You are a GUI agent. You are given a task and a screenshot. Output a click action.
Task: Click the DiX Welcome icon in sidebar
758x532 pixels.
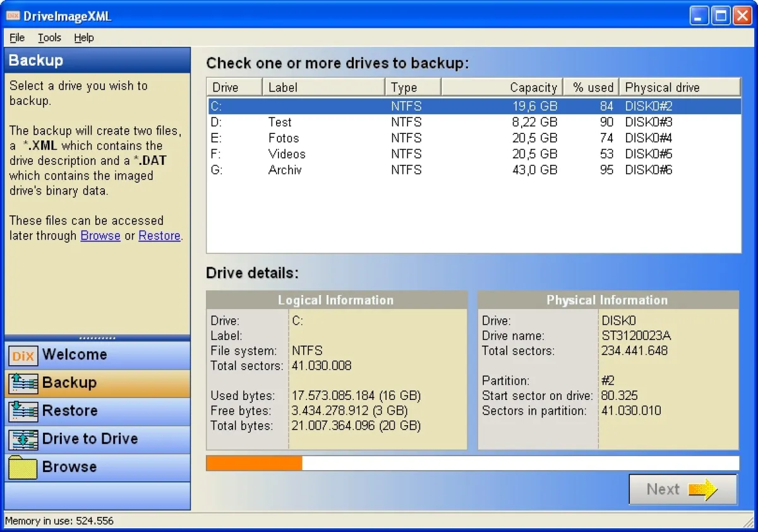(x=23, y=356)
